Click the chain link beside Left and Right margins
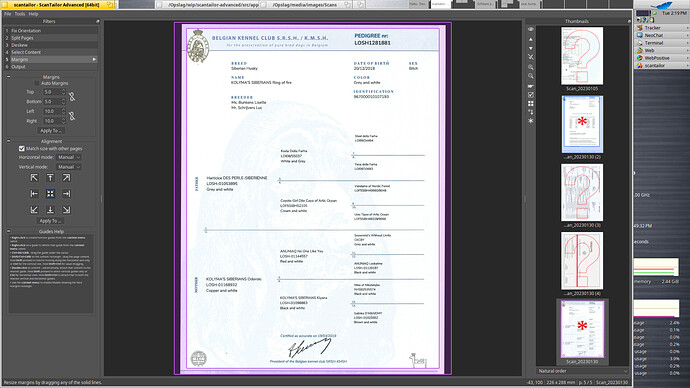690x388 pixels. (72, 116)
